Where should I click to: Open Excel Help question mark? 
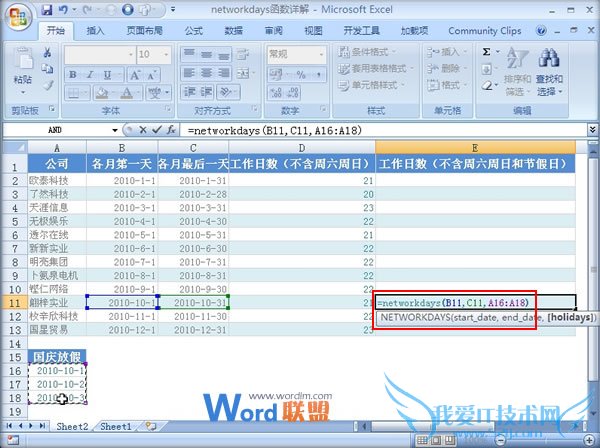[541, 31]
